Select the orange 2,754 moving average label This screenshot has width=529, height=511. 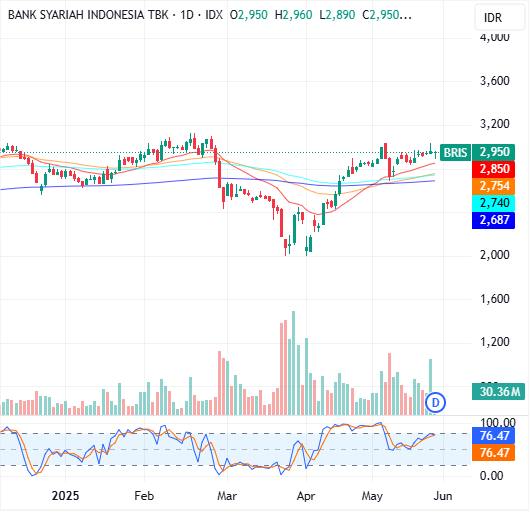pos(494,186)
